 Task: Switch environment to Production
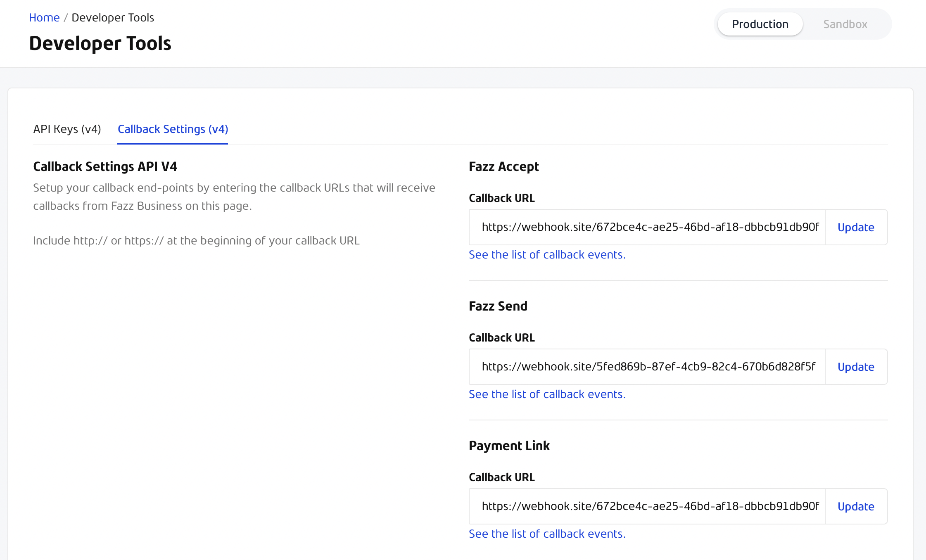pyautogui.click(x=760, y=24)
